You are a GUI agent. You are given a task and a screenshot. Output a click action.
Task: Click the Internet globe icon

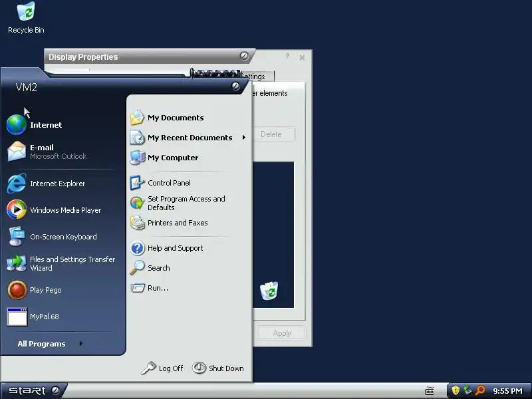pyautogui.click(x=16, y=124)
